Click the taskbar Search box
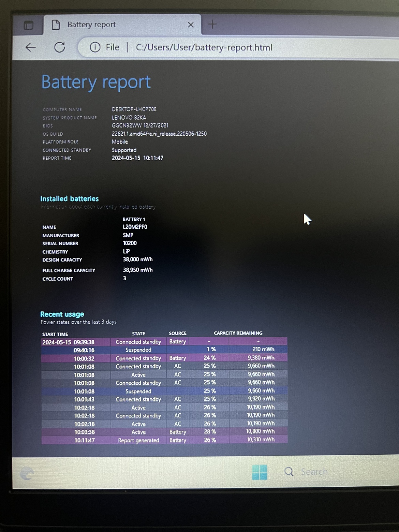The width and height of the screenshot is (399, 532). tap(307, 472)
